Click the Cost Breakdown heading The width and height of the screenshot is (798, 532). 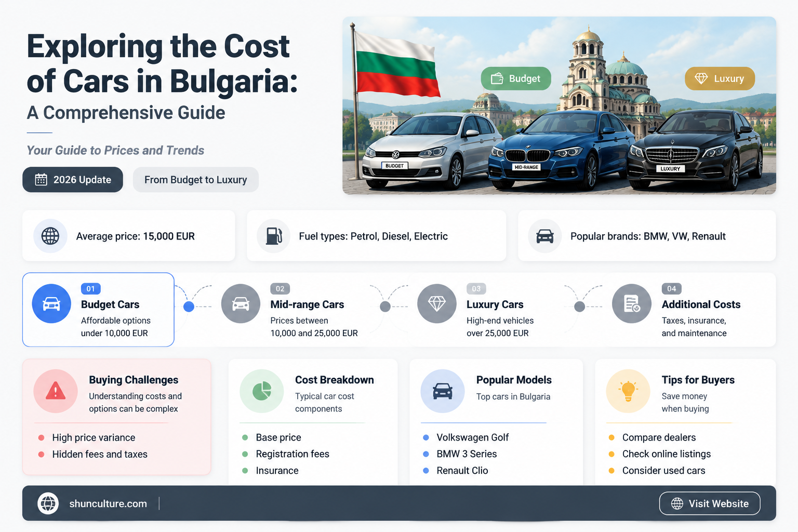point(335,380)
